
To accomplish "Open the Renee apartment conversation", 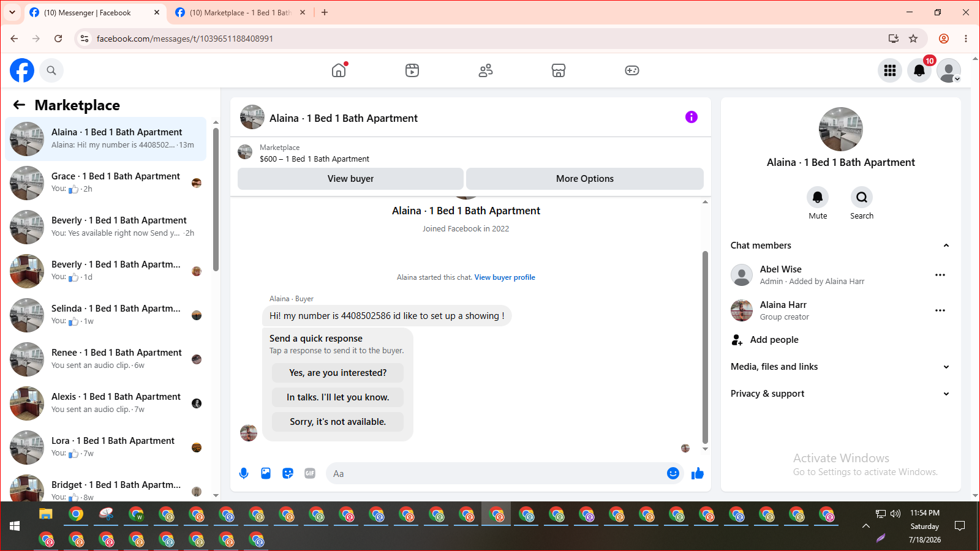I will [x=105, y=359].
